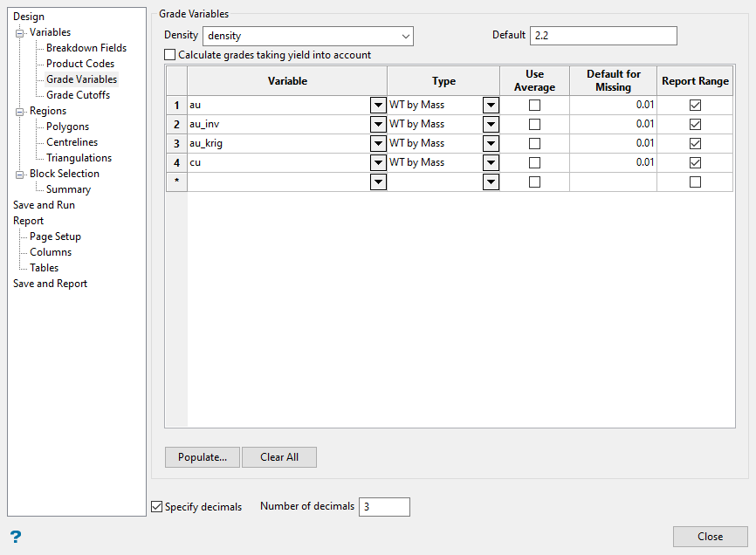The image size is (756, 555).
Task: Click the Clear All button
Action: (279, 457)
